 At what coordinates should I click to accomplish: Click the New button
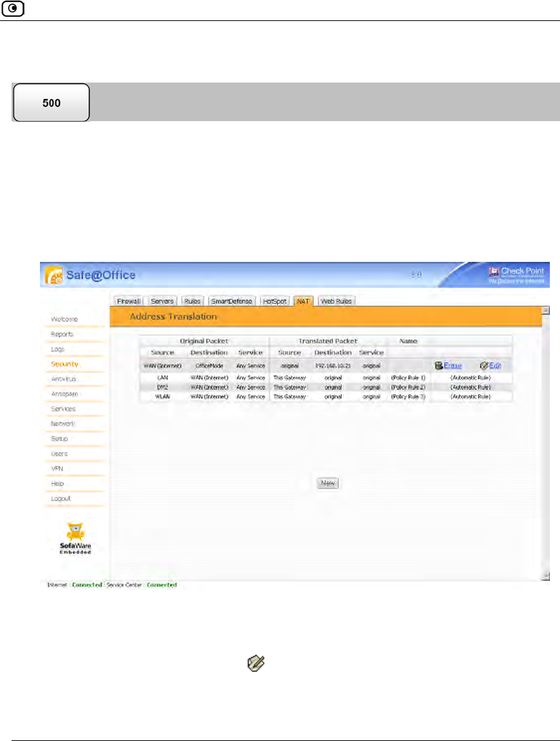[x=328, y=483]
